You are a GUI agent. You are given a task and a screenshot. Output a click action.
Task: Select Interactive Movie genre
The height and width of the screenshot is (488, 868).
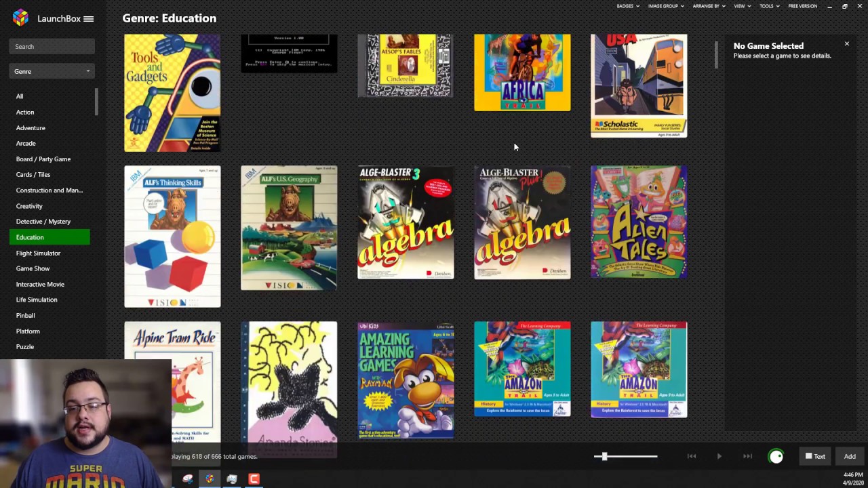pos(40,284)
